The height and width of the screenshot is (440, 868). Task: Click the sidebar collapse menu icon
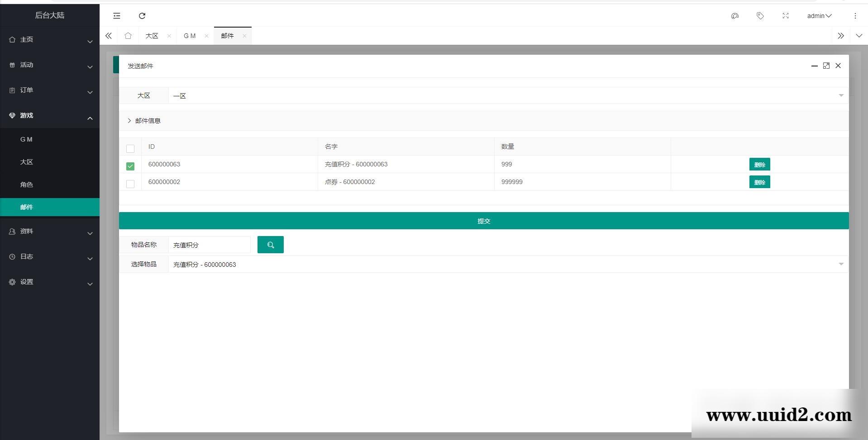click(x=117, y=16)
